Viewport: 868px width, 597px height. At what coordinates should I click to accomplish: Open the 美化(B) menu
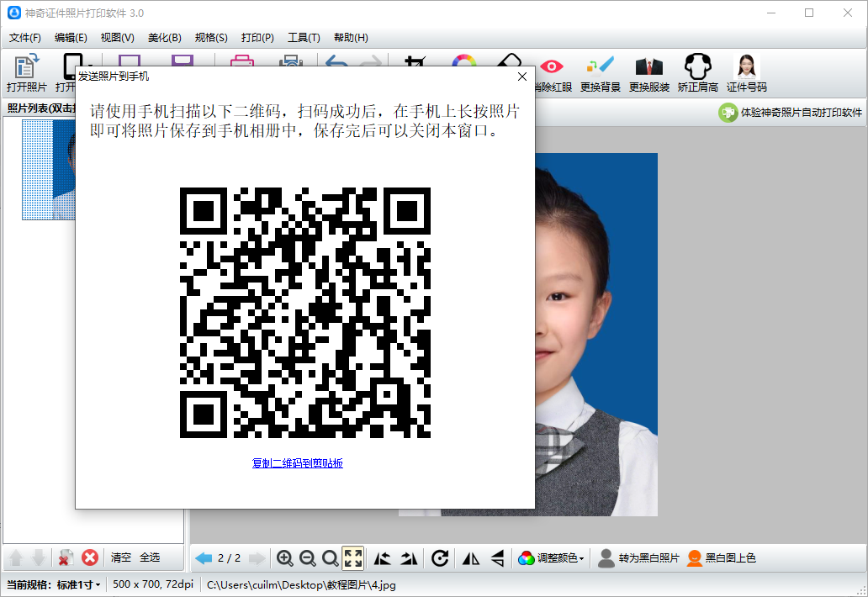(x=164, y=38)
